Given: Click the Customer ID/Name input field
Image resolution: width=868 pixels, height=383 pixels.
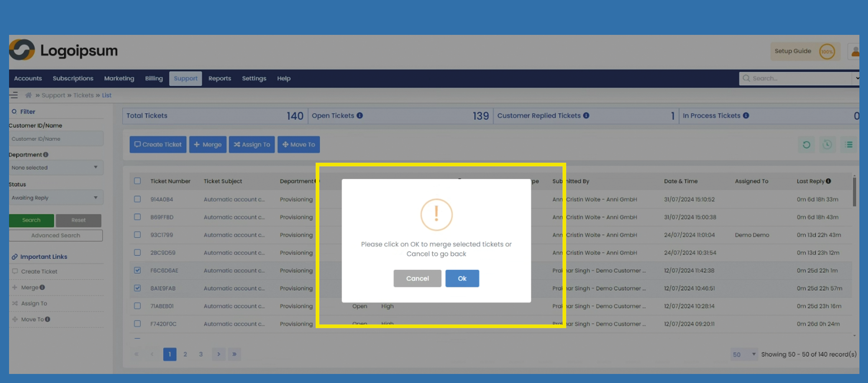Looking at the screenshot, I should (55, 139).
